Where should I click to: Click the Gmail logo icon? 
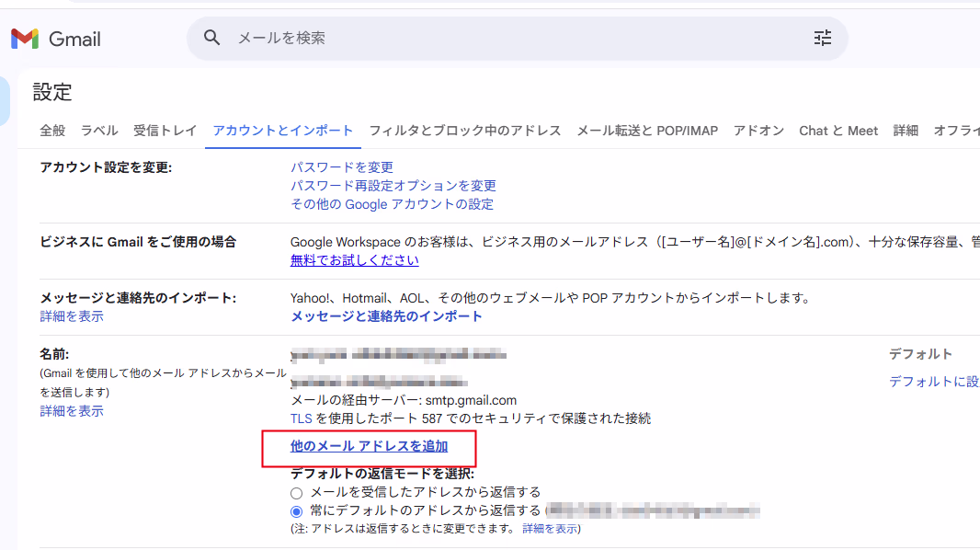pos(25,39)
